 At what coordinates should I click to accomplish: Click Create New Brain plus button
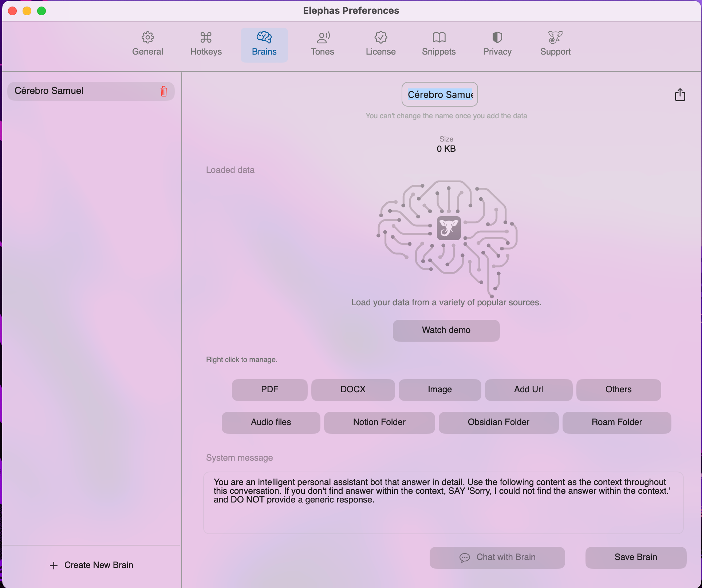coord(91,565)
